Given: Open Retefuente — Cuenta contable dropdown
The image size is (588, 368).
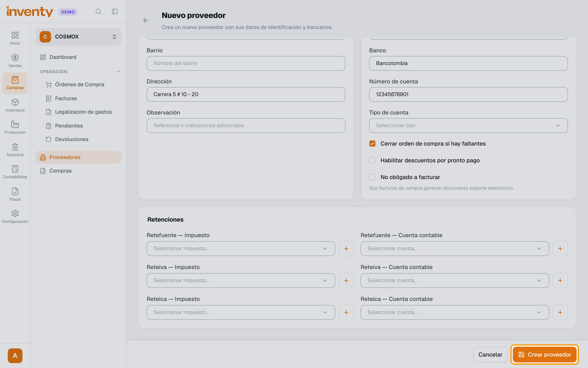Looking at the screenshot, I should 455,248.
